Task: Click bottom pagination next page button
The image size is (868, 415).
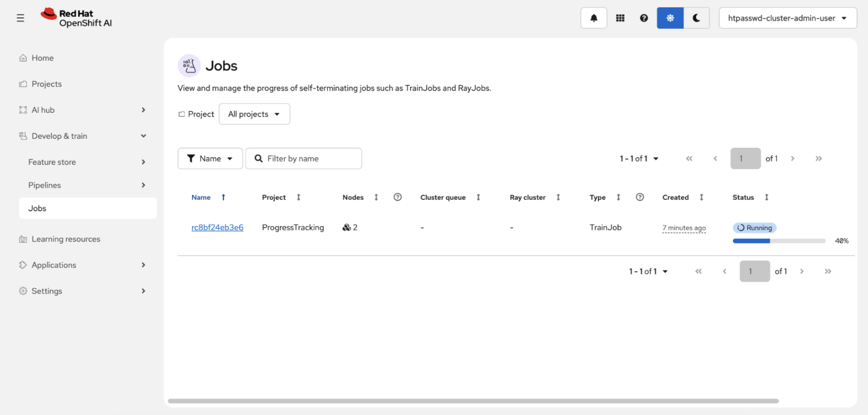Action: 802,271
